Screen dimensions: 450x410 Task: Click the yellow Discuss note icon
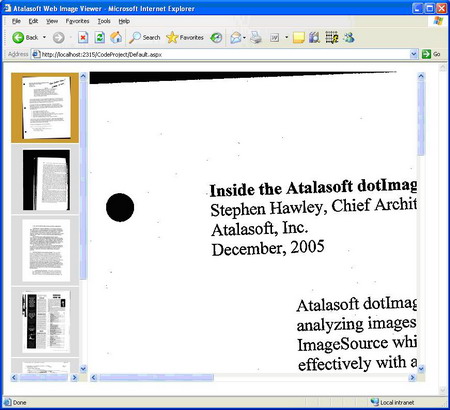coord(298,38)
